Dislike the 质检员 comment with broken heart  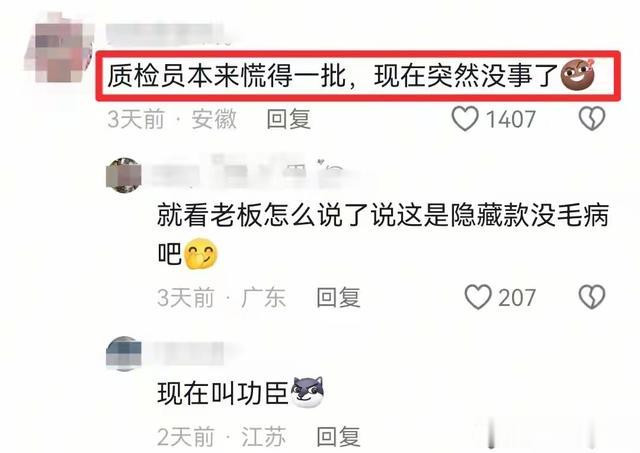click(592, 119)
